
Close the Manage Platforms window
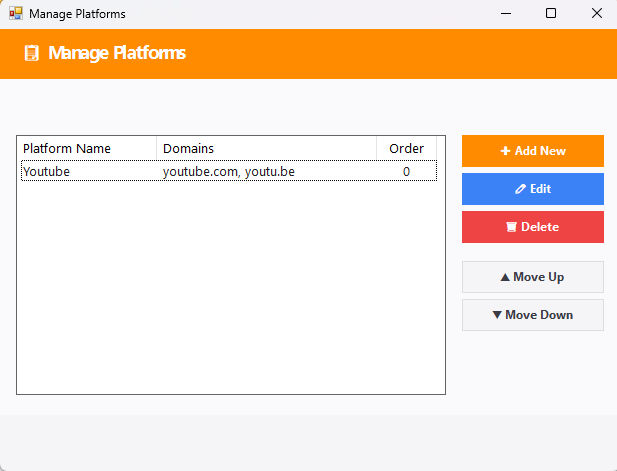(596, 14)
